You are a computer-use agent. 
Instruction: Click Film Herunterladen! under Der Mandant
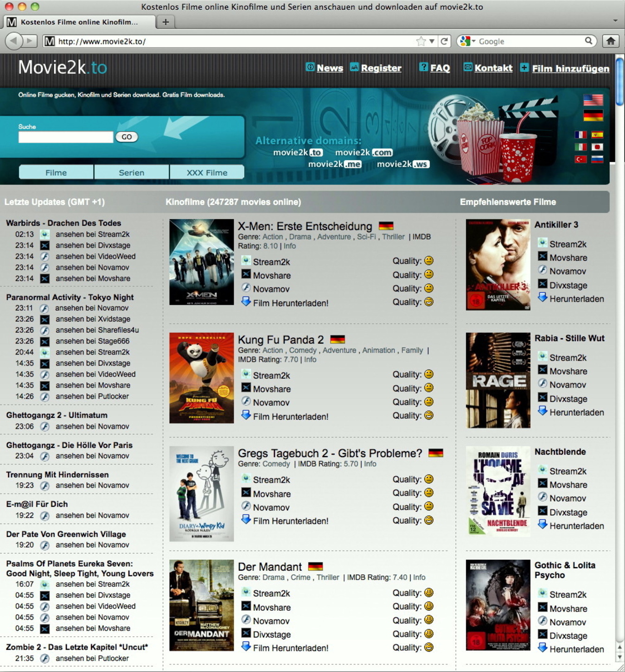(x=291, y=648)
